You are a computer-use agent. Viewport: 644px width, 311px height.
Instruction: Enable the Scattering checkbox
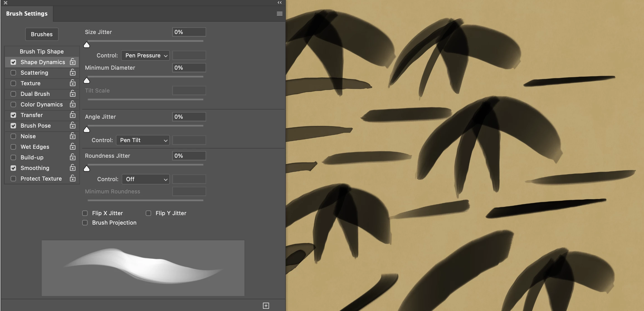pos(13,73)
